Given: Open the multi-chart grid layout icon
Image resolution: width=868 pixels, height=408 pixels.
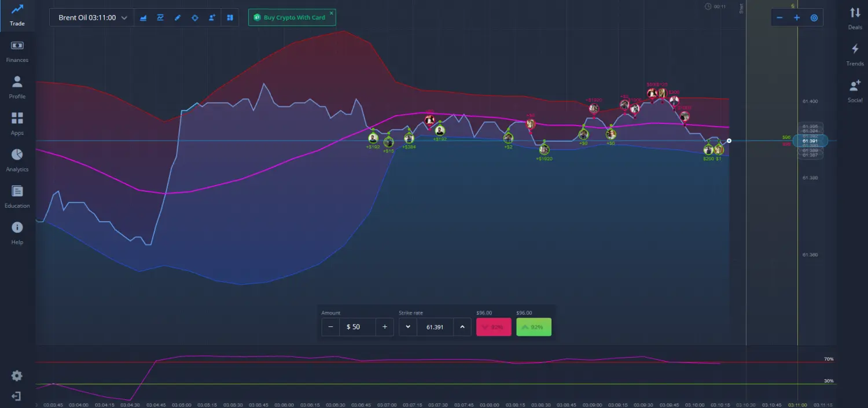Looking at the screenshot, I should pos(230,18).
